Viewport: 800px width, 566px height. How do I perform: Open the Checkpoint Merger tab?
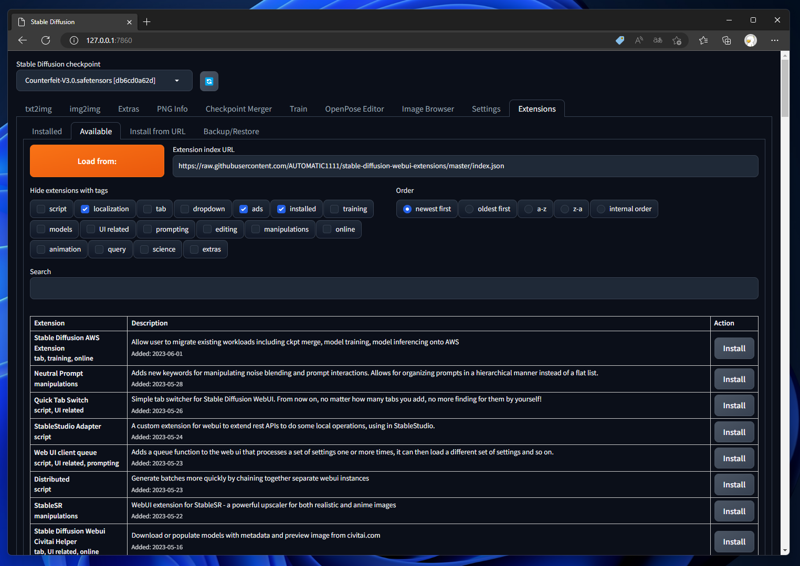click(x=238, y=109)
